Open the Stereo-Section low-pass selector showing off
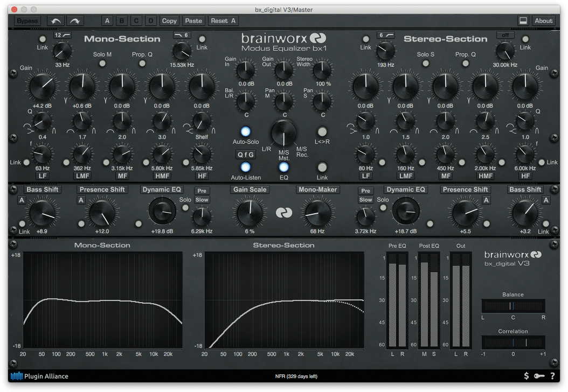 505,35
